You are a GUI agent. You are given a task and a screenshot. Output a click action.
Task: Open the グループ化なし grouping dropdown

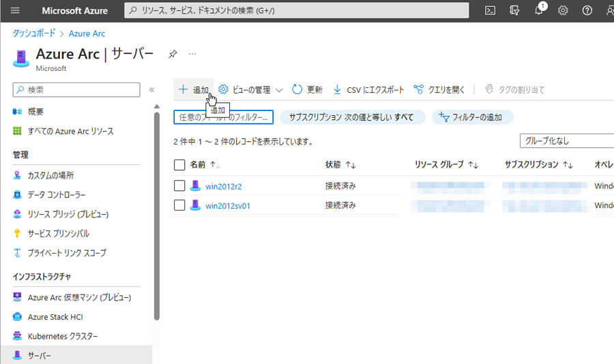coord(567,141)
